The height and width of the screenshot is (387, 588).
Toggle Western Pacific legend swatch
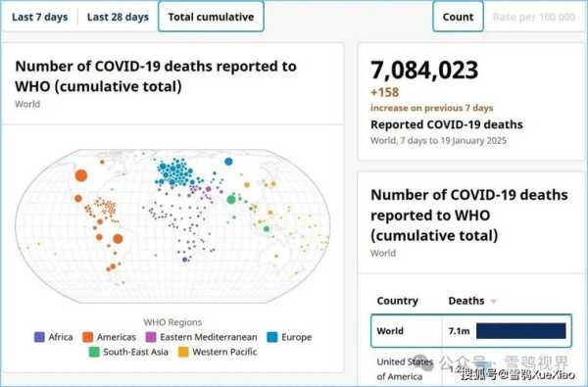[x=183, y=352]
